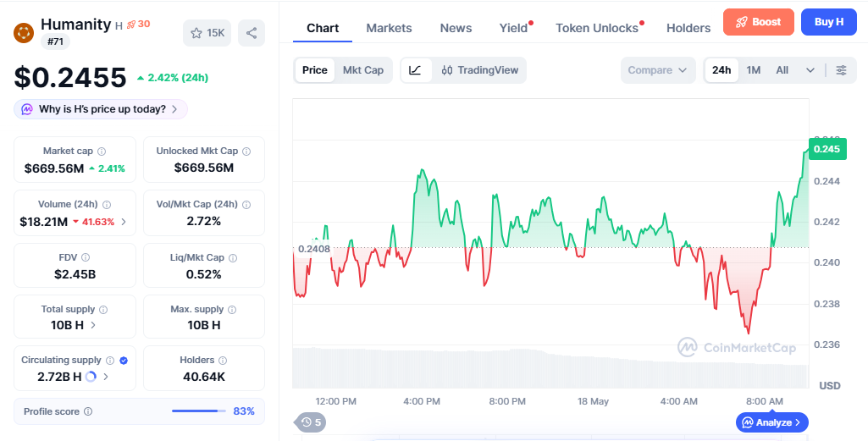
Task: Select the line chart view icon
Action: pos(416,70)
